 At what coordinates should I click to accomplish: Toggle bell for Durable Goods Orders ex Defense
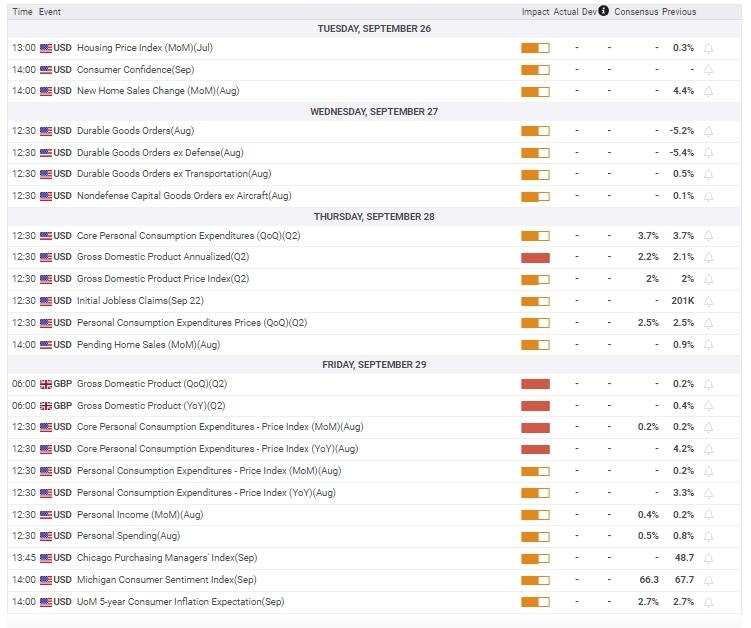click(708, 153)
